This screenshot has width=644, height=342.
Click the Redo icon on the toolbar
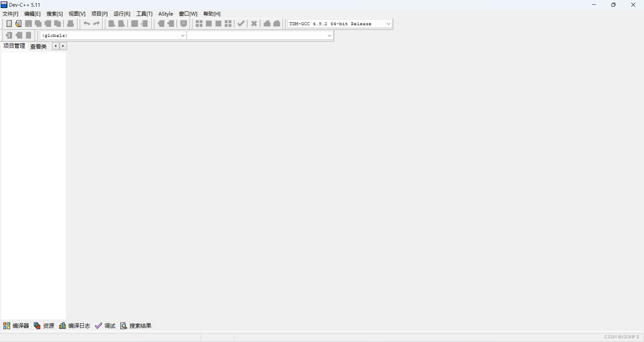point(97,23)
